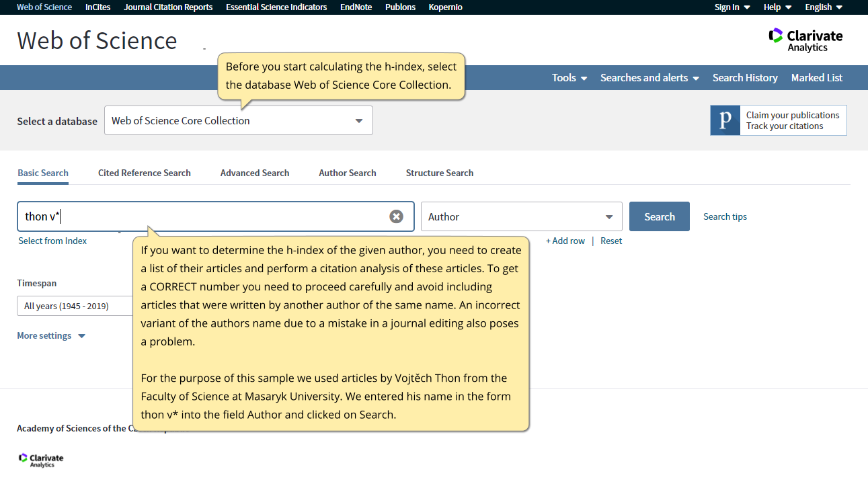Click the Reset link

pyautogui.click(x=611, y=241)
